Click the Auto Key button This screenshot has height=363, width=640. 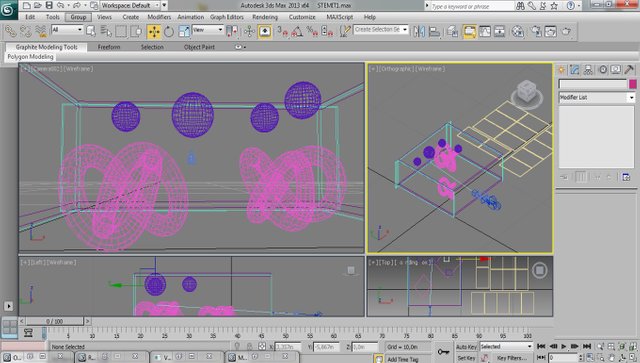pos(467,347)
